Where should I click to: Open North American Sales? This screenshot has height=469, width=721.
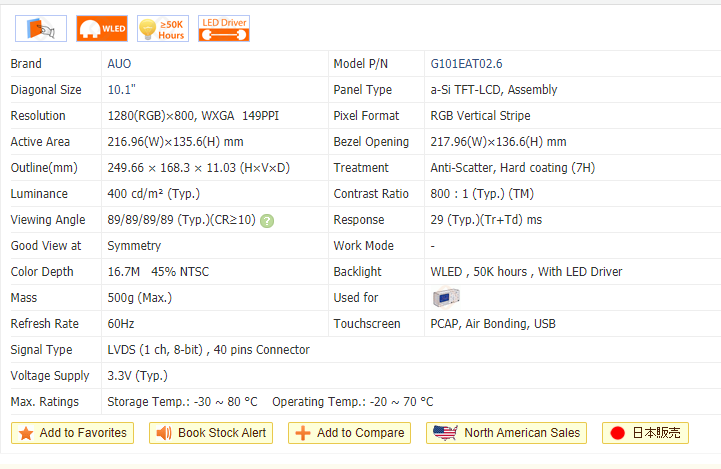508,433
